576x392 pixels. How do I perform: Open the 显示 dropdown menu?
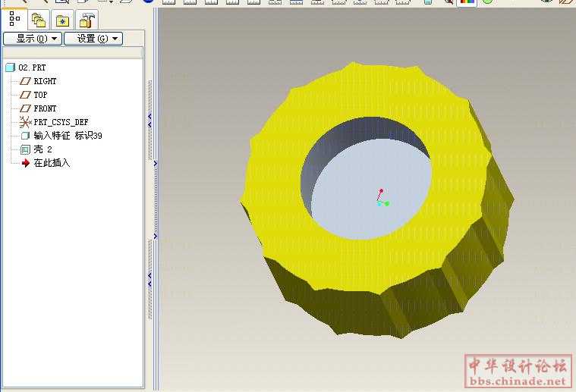pyautogui.click(x=31, y=38)
